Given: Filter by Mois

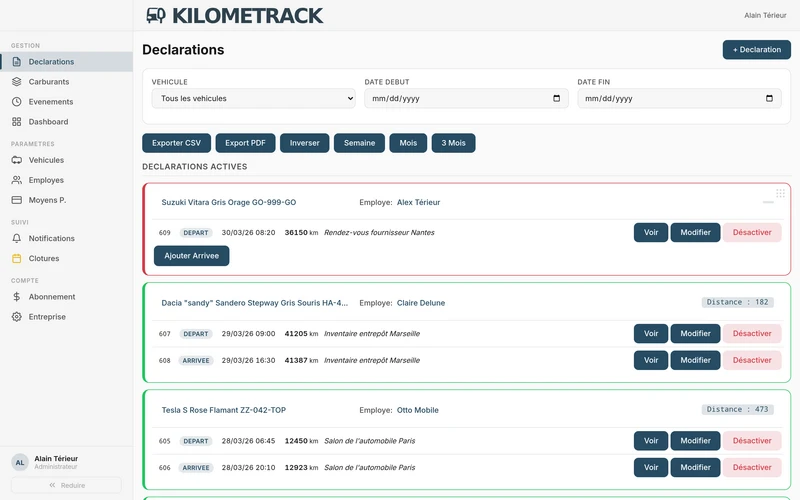Looking at the screenshot, I should tap(408, 143).
